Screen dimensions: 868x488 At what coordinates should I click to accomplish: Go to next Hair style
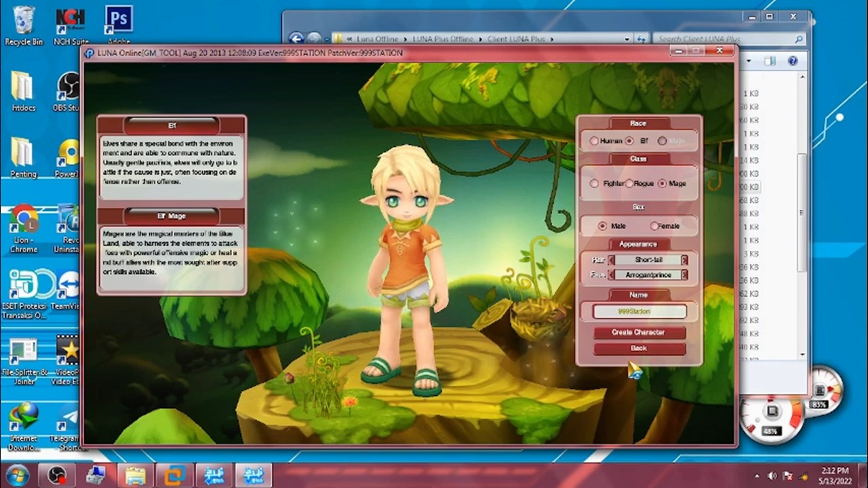(684, 260)
